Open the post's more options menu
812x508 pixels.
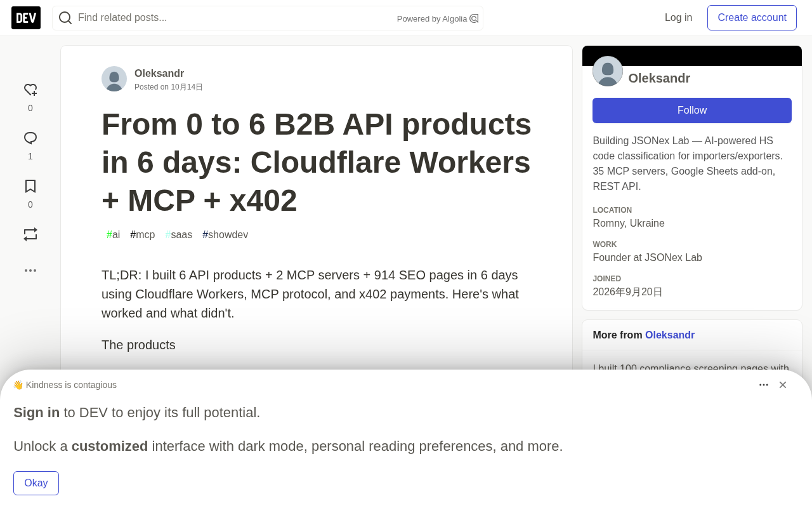[30, 271]
